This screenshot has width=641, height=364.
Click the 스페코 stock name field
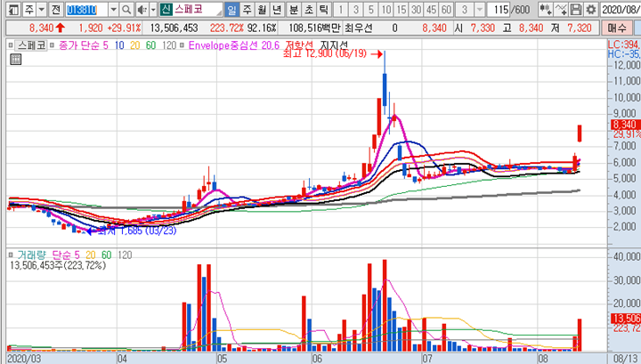198,10
